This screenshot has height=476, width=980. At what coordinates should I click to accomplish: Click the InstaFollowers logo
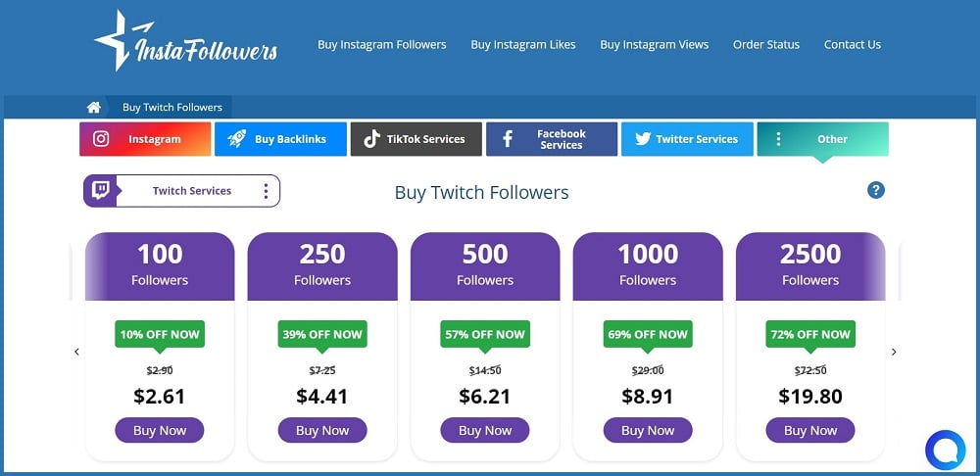pyautogui.click(x=185, y=42)
